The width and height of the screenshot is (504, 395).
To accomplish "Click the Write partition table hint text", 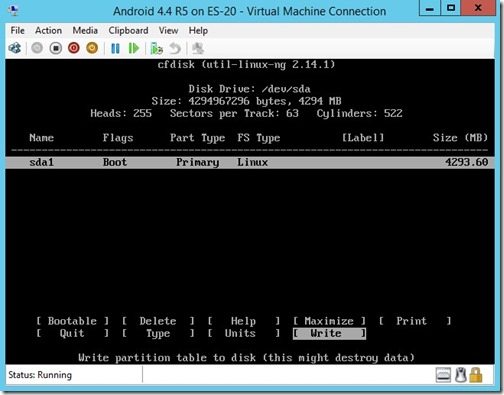I will pos(246,358).
